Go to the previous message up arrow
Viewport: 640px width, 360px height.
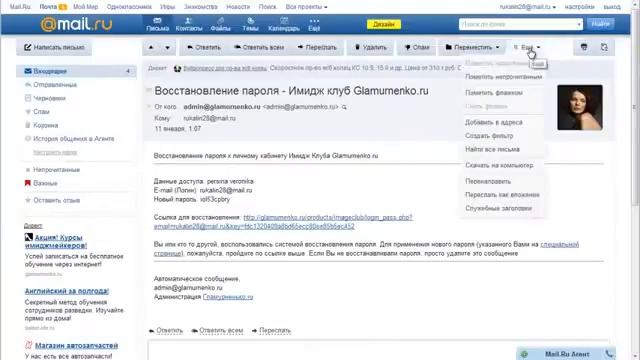[151, 47]
